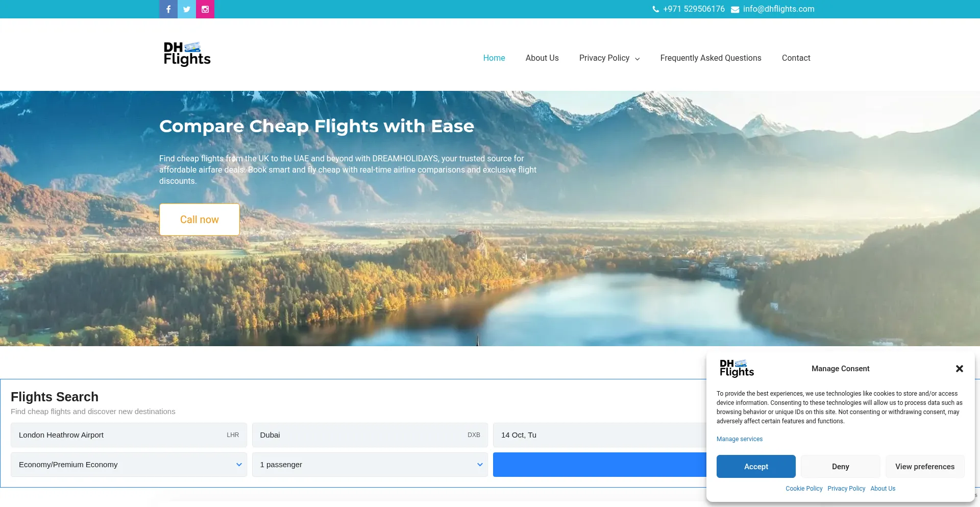980x507 pixels.
Task: Click the phone icon in top bar
Action: (x=656, y=9)
